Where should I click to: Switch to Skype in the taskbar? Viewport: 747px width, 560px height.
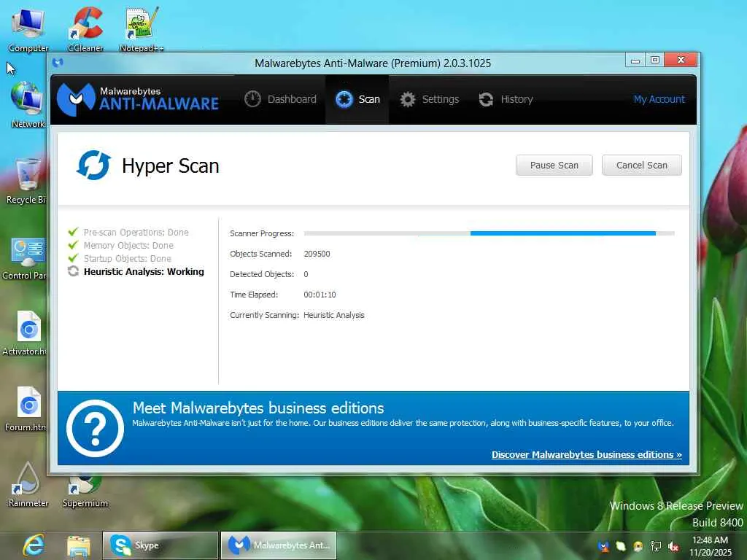(160, 545)
